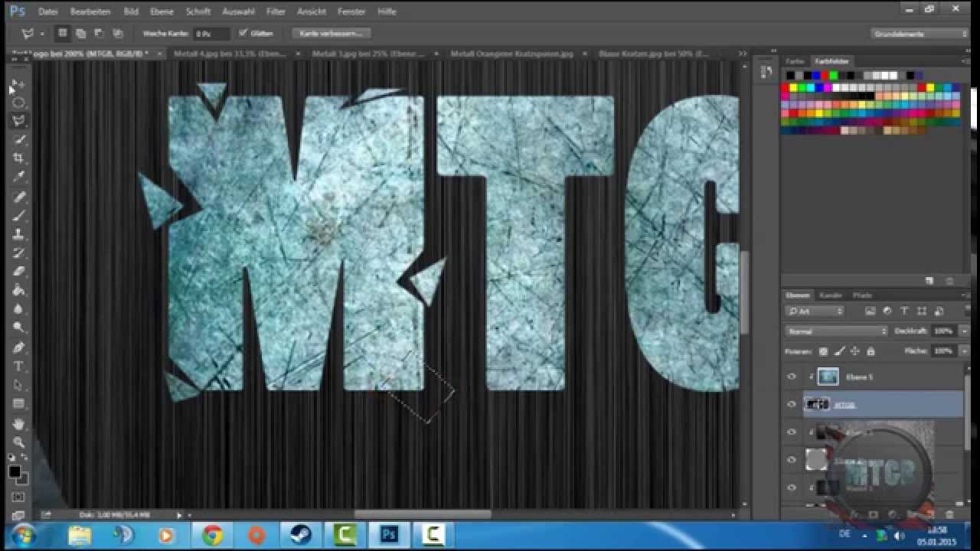Image resolution: width=980 pixels, height=551 pixels.
Task: Toggle lock all padlock icon
Action: [x=871, y=351]
